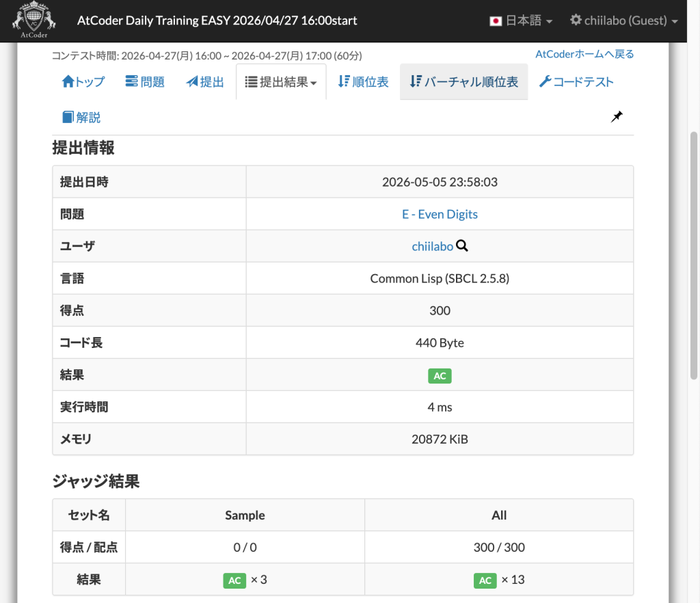700x603 pixels.
Task: Click the 440 Byte code length value
Action: point(440,343)
